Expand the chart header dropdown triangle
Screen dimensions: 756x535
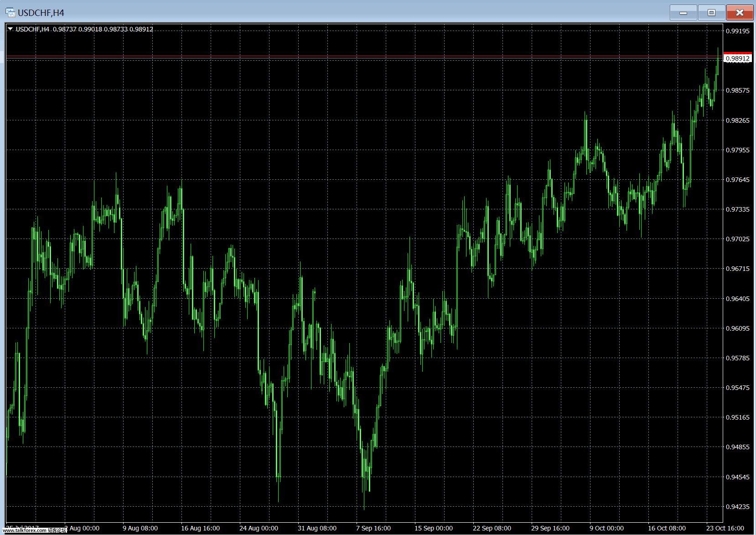10,29
